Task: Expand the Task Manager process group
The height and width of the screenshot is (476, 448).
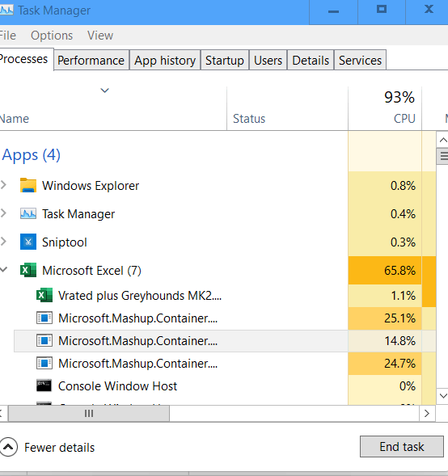Action: tap(4, 213)
